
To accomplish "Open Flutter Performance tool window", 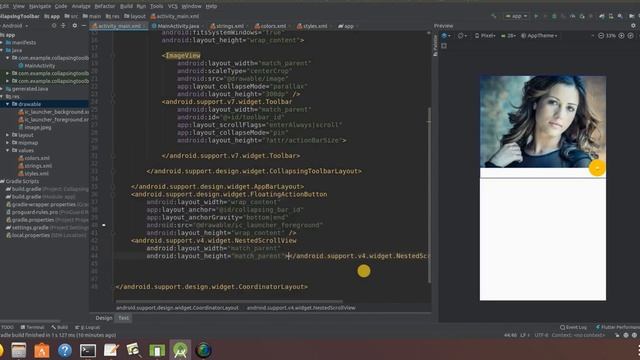I will pyautogui.click(x=618, y=327).
